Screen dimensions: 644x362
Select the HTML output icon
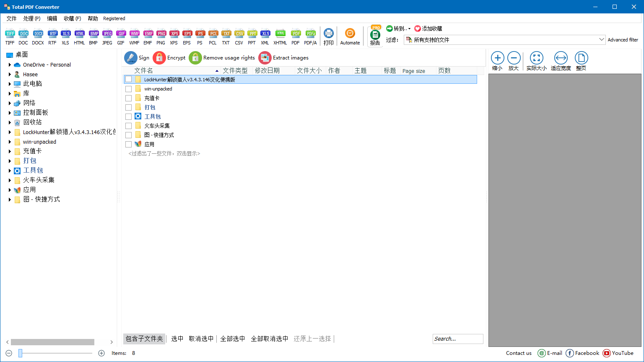tap(79, 37)
